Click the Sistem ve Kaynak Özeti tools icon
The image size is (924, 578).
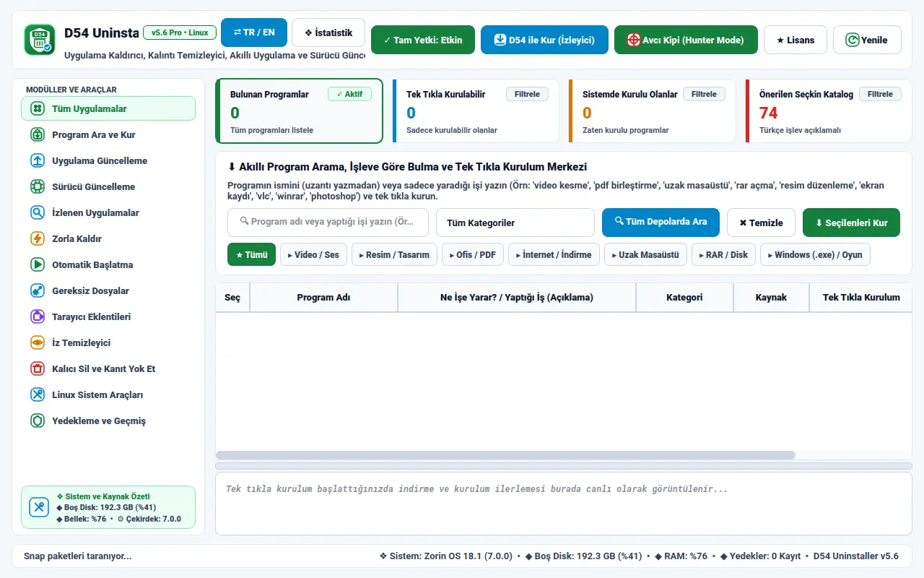(x=39, y=507)
